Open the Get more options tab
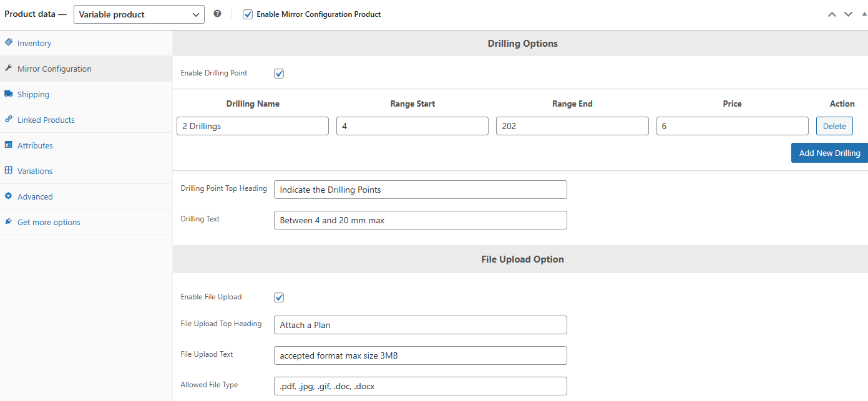 click(x=86, y=222)
